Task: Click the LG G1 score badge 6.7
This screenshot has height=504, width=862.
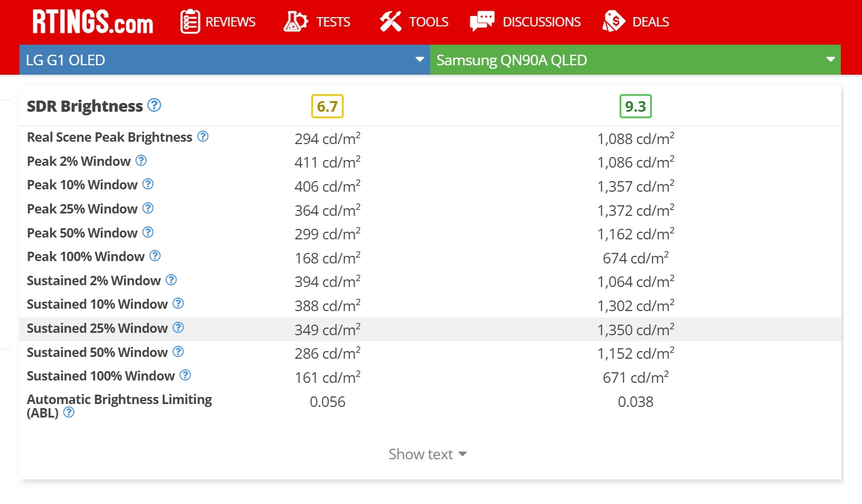Action: (x=327, y=106)
